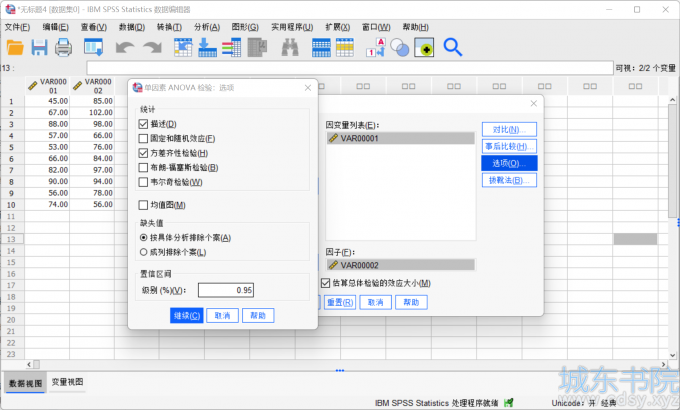
Task: Click the Show all variables icon
Action: 424,47
